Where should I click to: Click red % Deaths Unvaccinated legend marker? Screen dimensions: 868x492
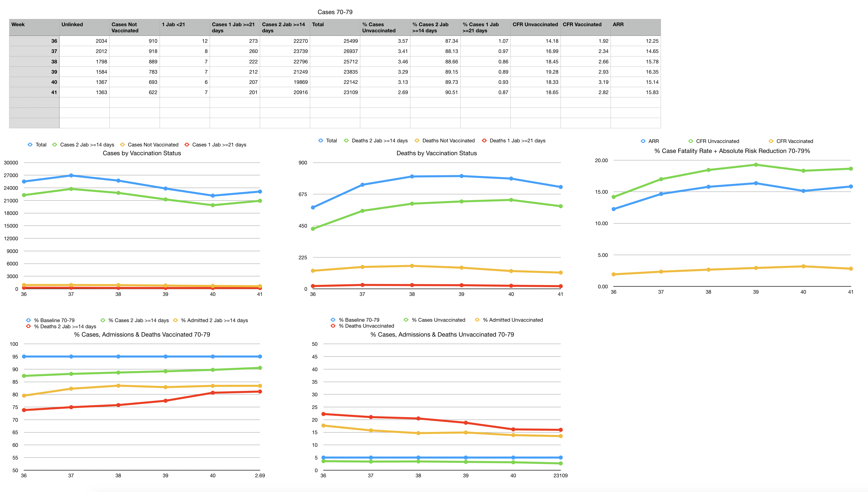pos(333,326)
